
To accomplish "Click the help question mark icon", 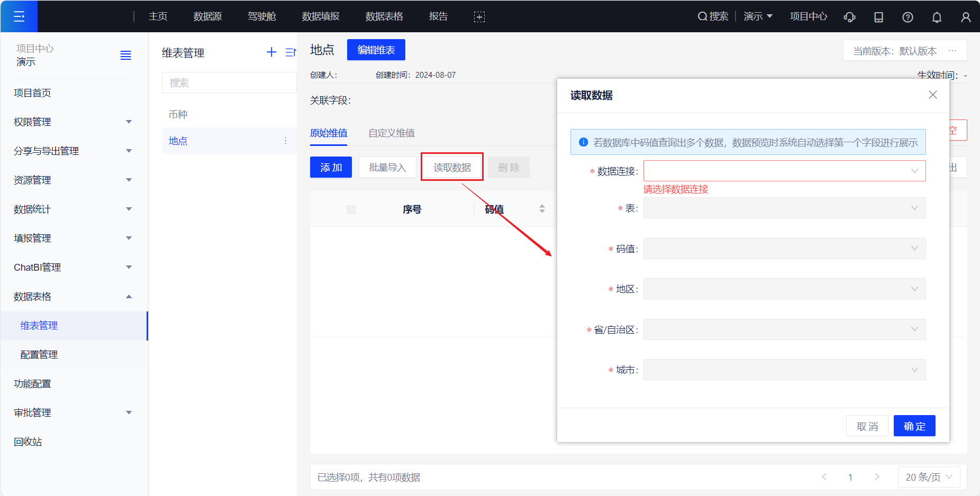I will coord(908,17).
